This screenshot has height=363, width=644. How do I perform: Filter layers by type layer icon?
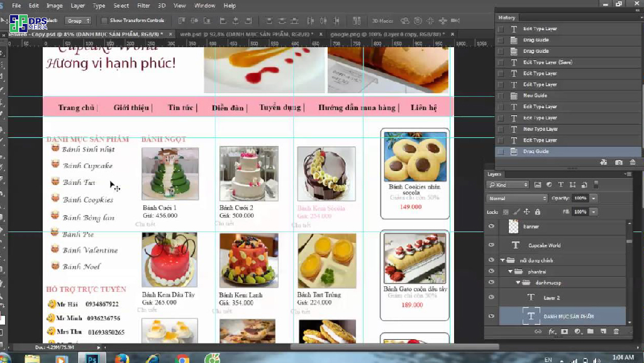(x=560, y=185)
